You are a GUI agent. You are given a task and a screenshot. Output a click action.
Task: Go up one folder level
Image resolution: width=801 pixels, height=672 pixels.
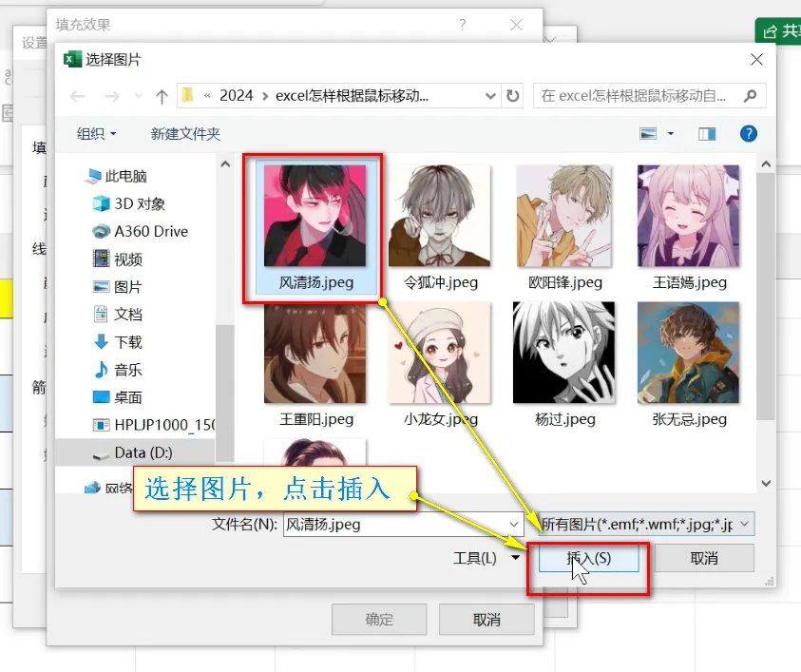(162, 96)
